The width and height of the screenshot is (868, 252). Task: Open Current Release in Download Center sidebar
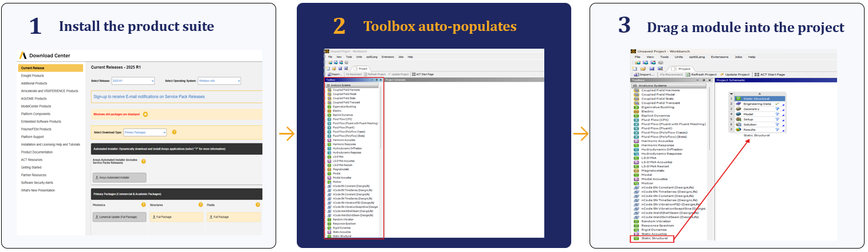[x=50, y=68]
